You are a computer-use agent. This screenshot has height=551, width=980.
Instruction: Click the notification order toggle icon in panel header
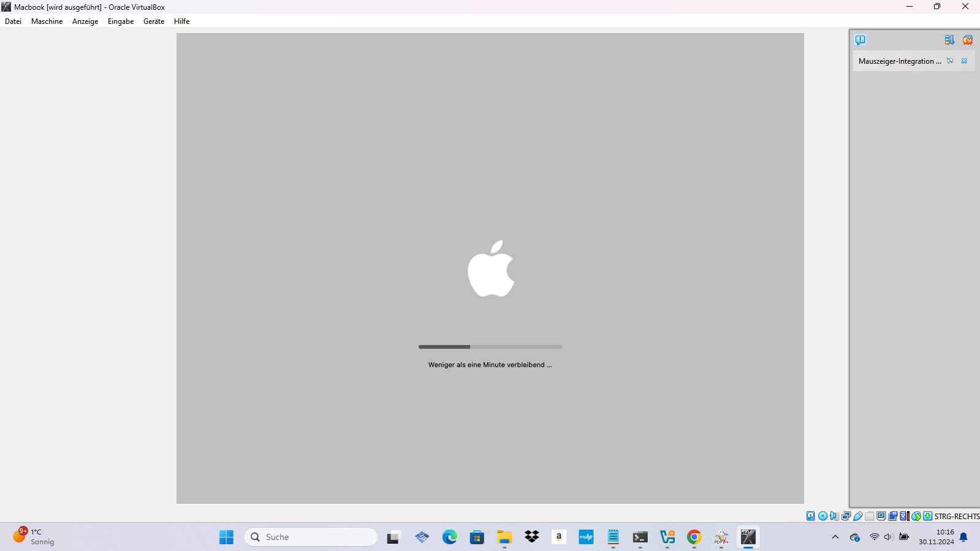point(949,40)
